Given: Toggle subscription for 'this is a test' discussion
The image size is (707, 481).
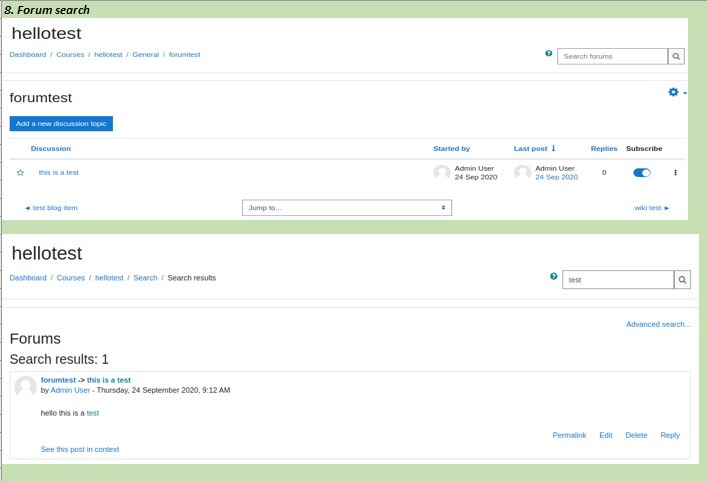Looking at the screenshot, I should coord(642,173).
